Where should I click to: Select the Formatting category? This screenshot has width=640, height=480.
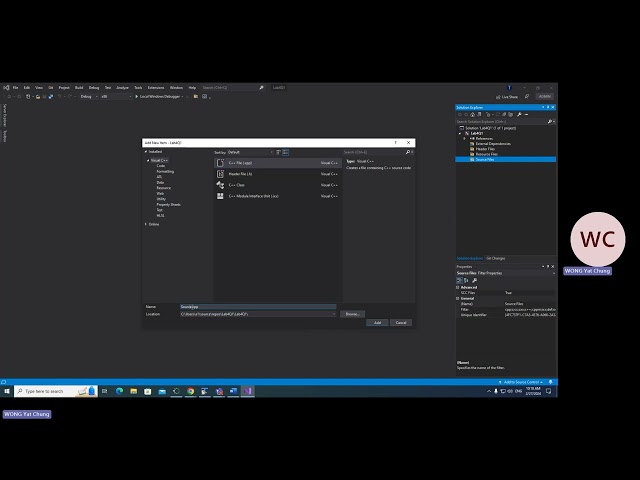point(165,171)
